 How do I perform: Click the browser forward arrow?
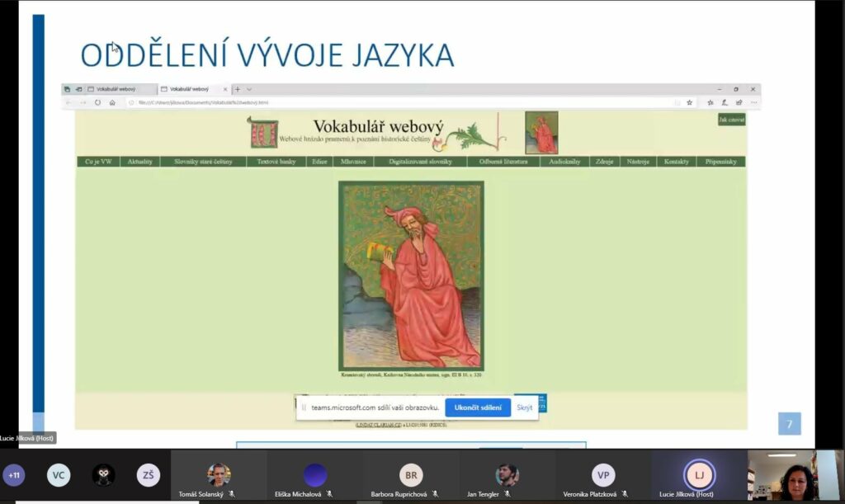pyautogui.click(x=83, y=102)
